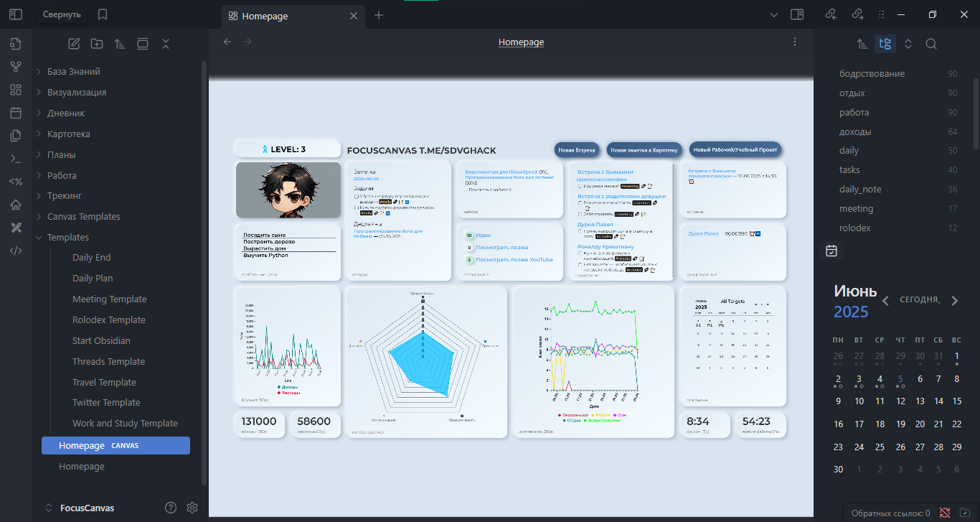Open the calendar icon in the left ribbon
This screenshot has height=522, width=980.
[15, 112]
